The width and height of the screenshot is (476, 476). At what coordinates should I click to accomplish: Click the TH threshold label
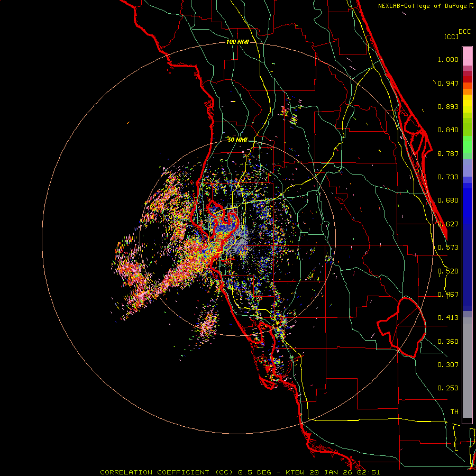(454, 412)
